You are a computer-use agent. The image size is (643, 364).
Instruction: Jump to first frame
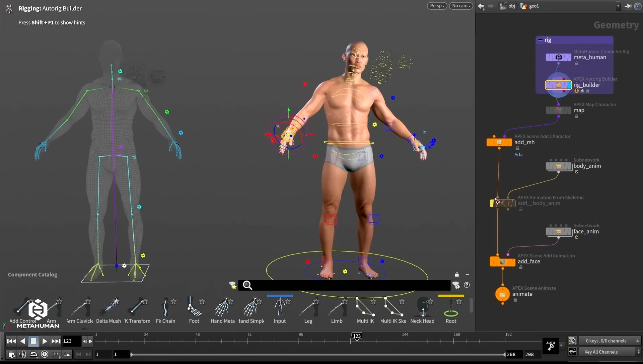[x=11, y=341]
